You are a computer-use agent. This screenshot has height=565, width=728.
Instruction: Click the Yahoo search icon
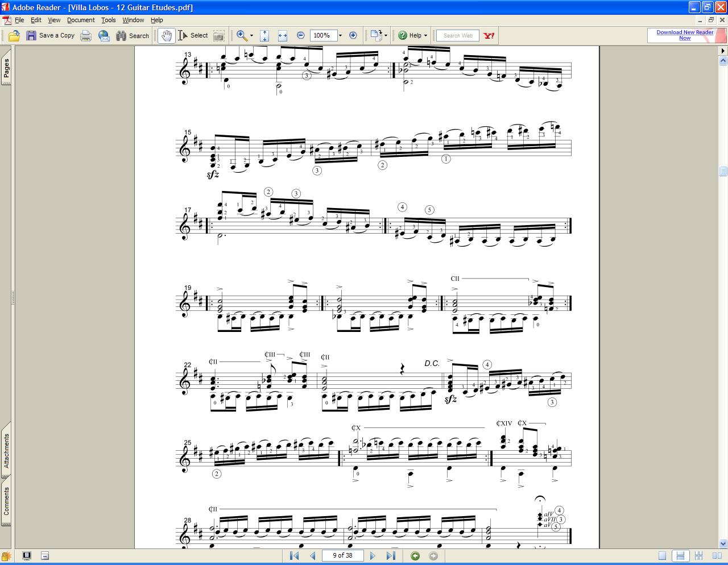click(x=489, y=35)
